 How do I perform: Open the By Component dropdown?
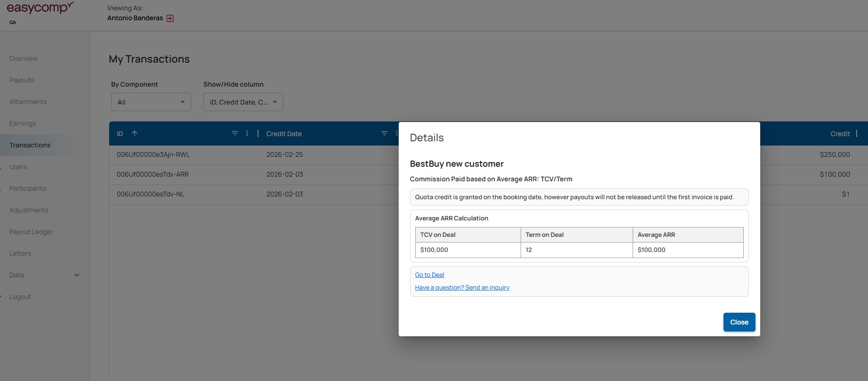(151, 102)
